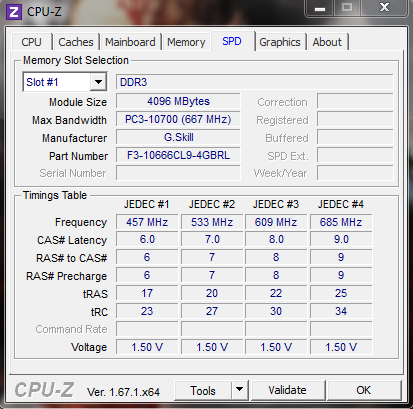The width and height of the screenshot is (413, 409).
Task: Click the JEDEC #2 column header
Action: 212,204
